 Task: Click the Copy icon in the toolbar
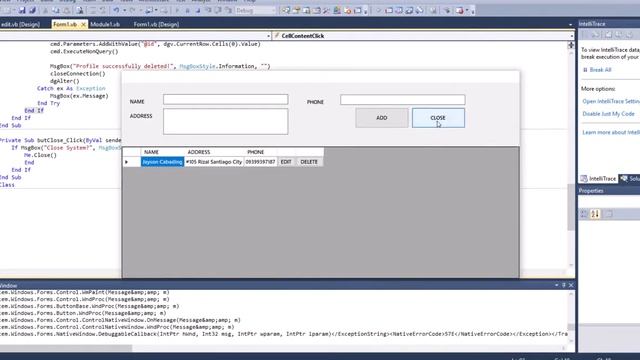pyautogui.click(x=56, y=10)
